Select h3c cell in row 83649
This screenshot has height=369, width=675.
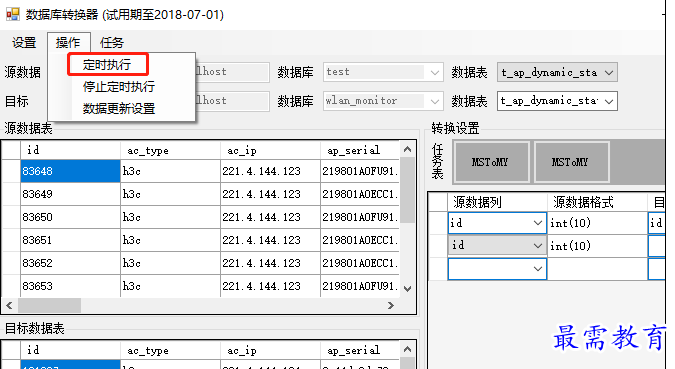[170, 194]
